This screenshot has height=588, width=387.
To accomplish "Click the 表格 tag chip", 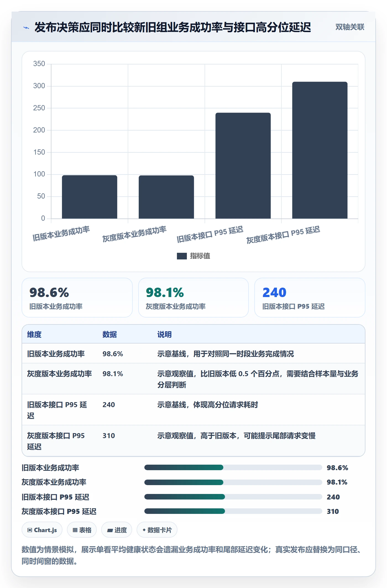I will 82,530.
